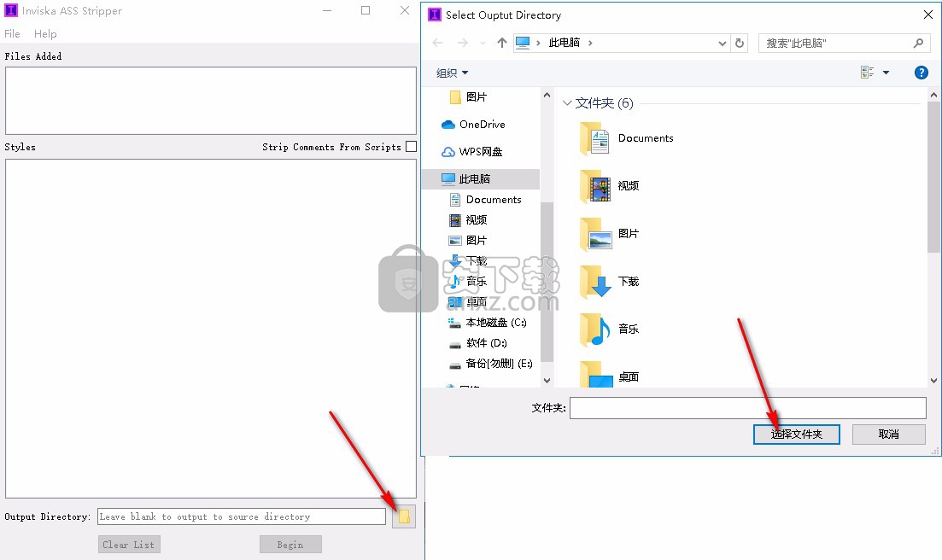Click 此电脑 breadcrumb in address bar
This screenshot has height=560, width=942.
(x=565, y=43)
